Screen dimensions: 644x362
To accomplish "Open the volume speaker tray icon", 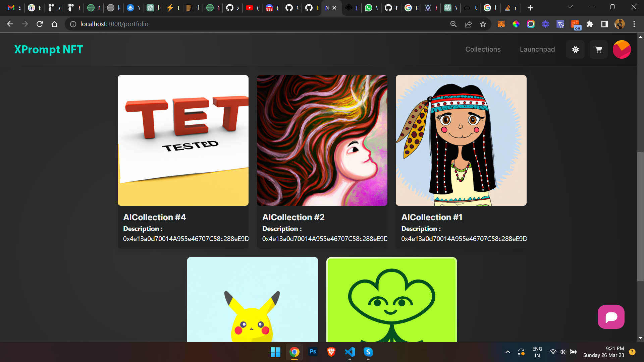I will pos(562,352).
